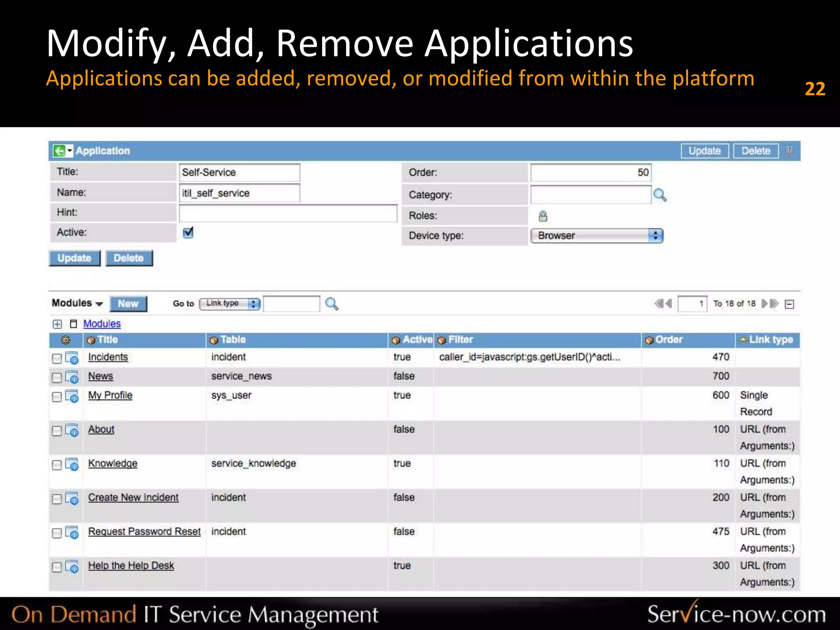Open preview icon for Knowledge row
This screenshot has height=630, width=840.
[x=72, y=464]
